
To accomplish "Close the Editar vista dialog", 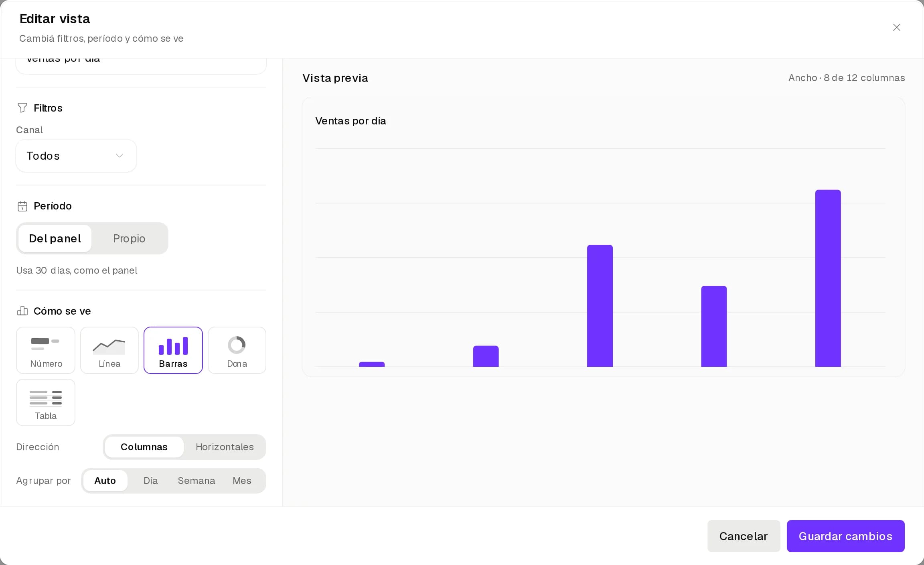I will pyautogui.click(x=896, y=27).
